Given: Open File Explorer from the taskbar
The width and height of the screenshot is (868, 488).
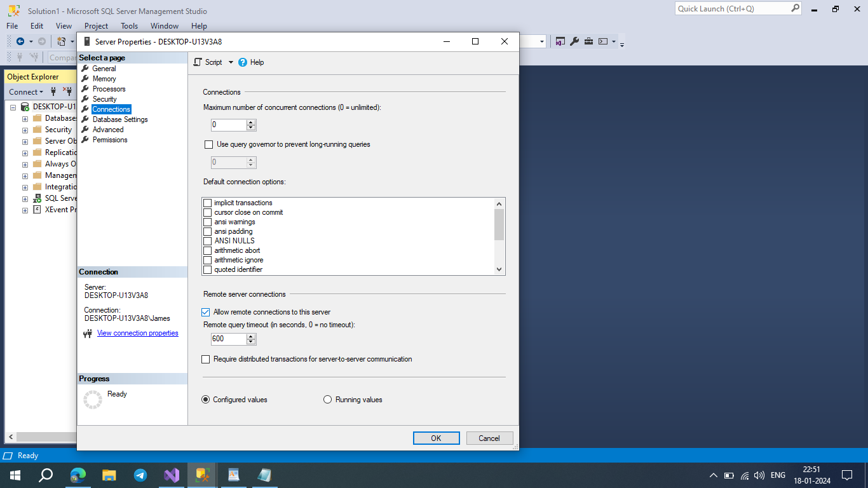Looking at the screenshot, I should [x=109, y=475].
